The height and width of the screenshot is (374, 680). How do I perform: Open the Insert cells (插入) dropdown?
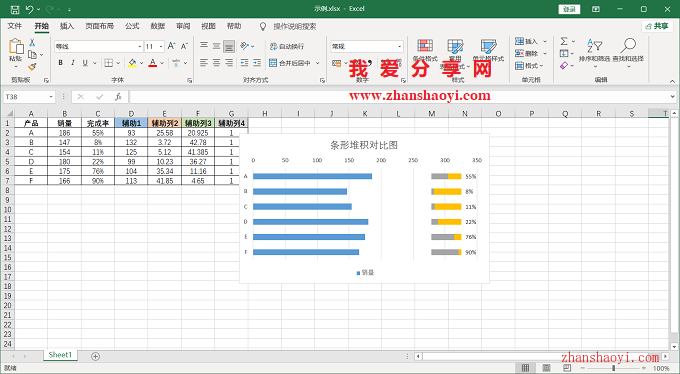click(545, 41)
